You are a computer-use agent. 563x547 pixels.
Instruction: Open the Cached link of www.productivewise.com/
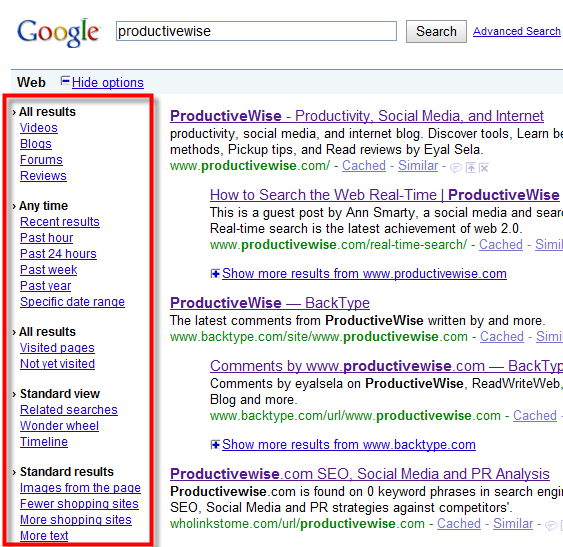[364, 166]
